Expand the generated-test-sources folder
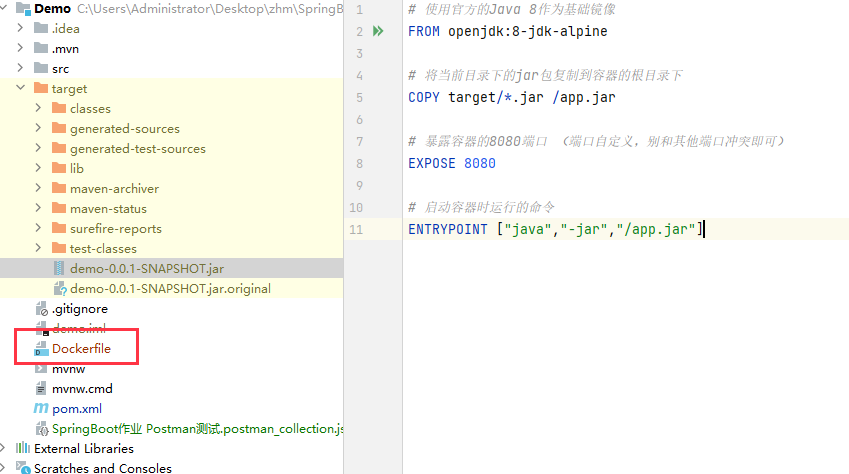 [x=38, y=148]
